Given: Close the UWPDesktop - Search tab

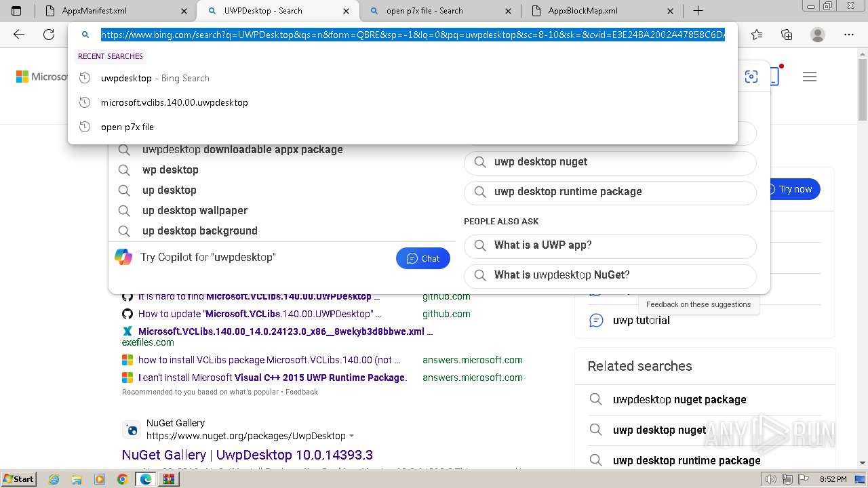Looking at the screenshot, I should 347,11.
